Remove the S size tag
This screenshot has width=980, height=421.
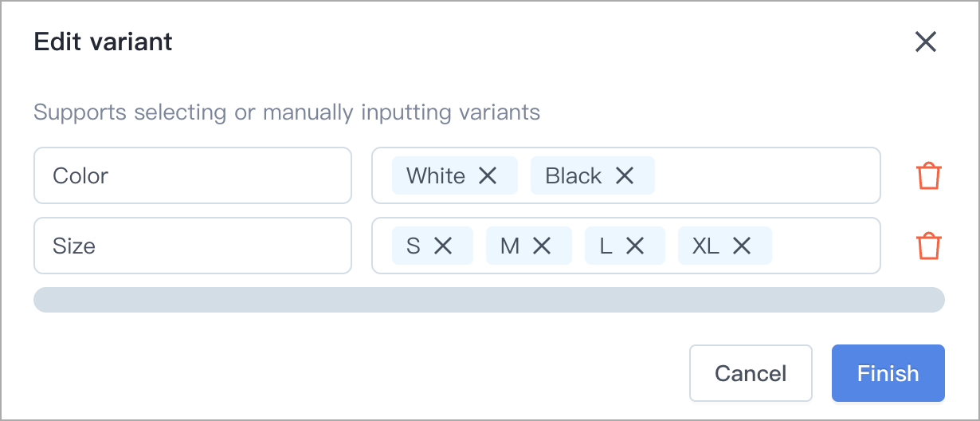coord(443,246)
